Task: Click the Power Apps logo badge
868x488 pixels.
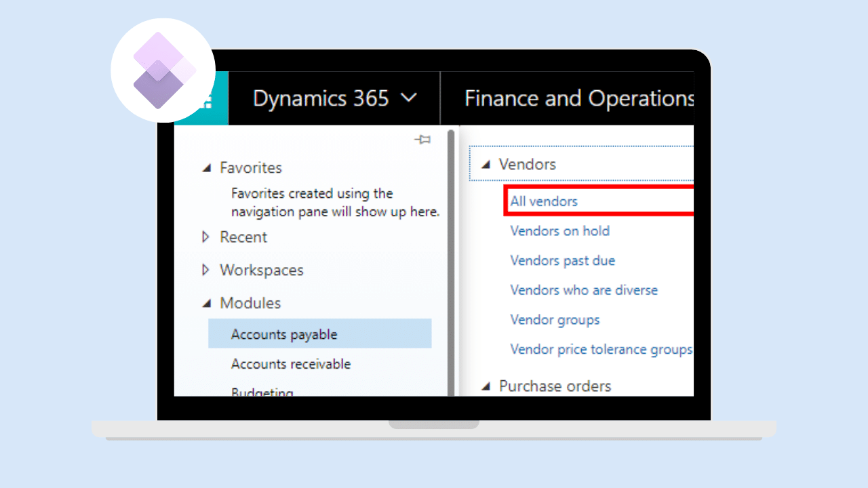Action: 163,70
